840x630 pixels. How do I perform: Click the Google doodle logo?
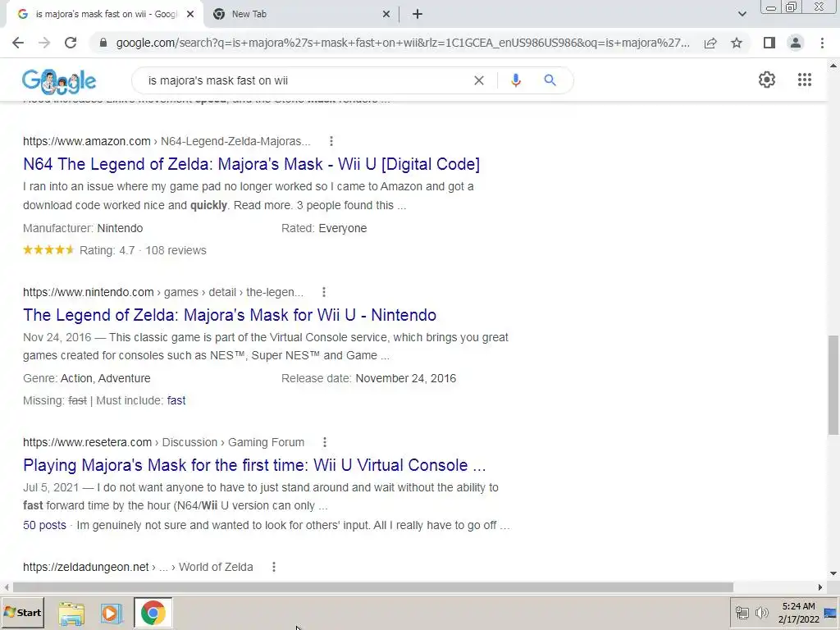click(x=59, y=81)
